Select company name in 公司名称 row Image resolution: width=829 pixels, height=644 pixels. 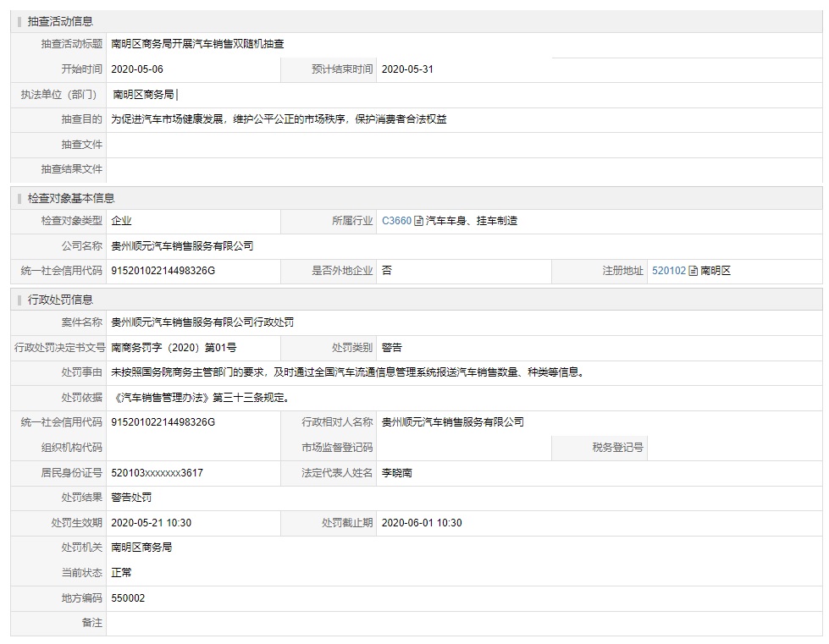point(182,246)
